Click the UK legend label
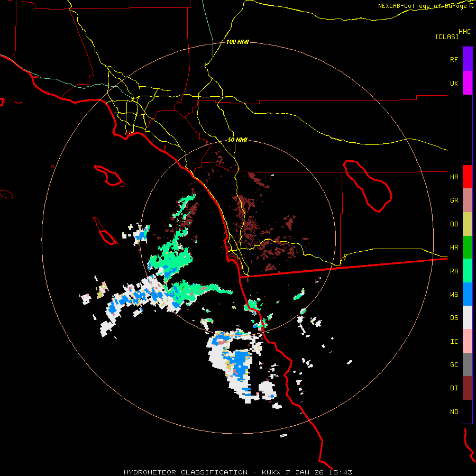This screenshot has height=476, width=476. (454, 83)
